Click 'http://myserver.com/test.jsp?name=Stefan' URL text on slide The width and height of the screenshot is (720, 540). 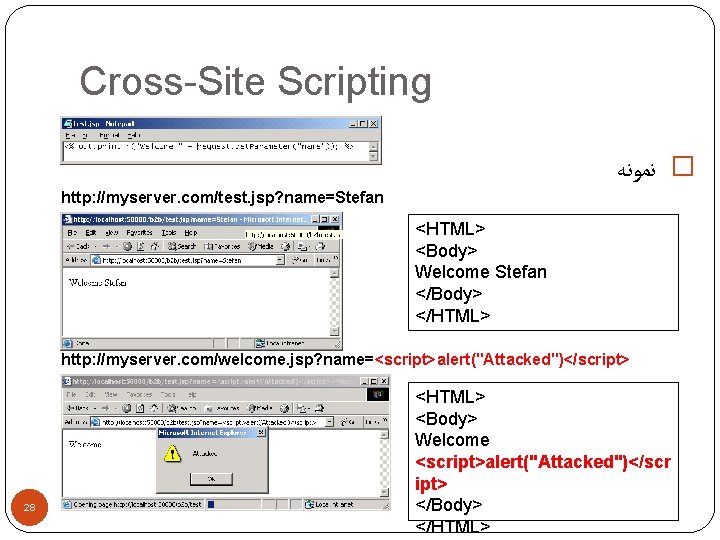pyautogui.click(x=222, y=197)
